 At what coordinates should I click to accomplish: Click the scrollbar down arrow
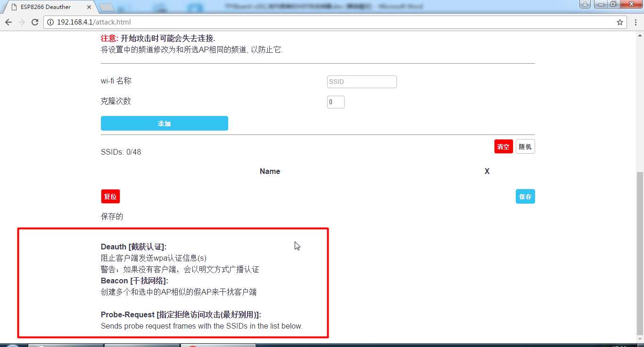[640, 339]
